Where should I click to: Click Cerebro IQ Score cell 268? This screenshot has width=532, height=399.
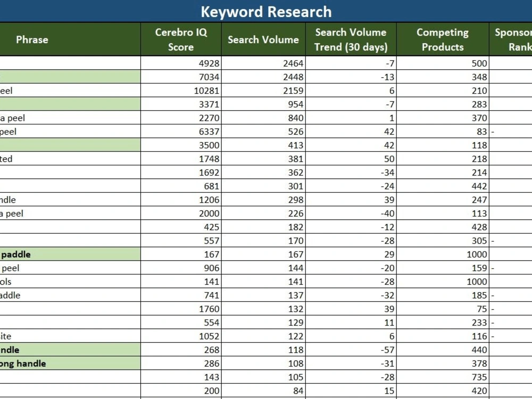pyautogui.click(x=181, y=350)
